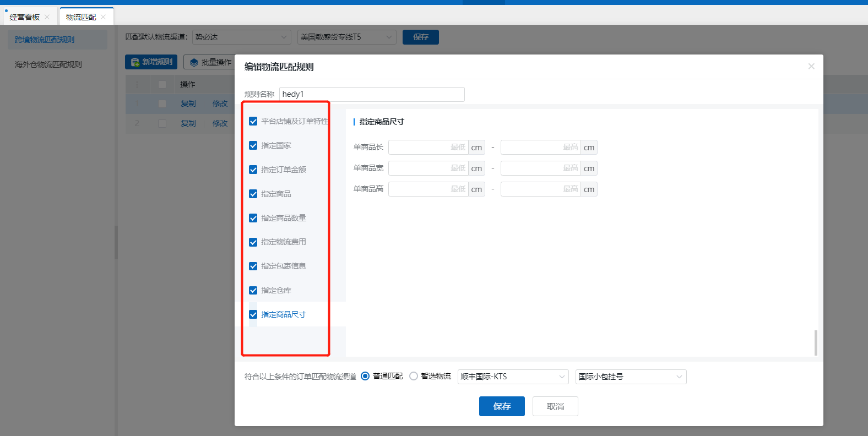
Task: Click the 单商品宽 minimum input
Action: (x=428, y=168)
